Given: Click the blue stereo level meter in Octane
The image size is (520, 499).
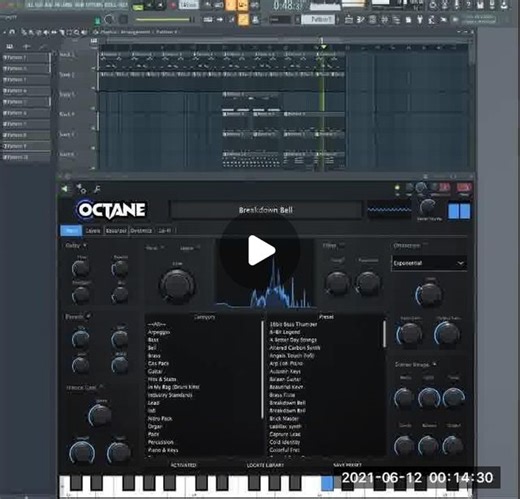Looking at the screenshot, I should (x=459, y=211).
